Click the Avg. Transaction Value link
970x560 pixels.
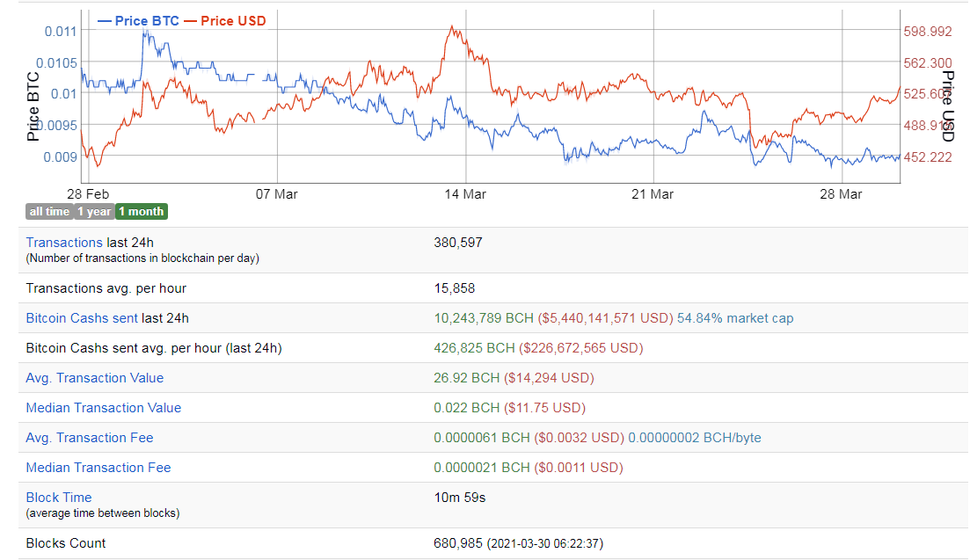pos(95,378)
